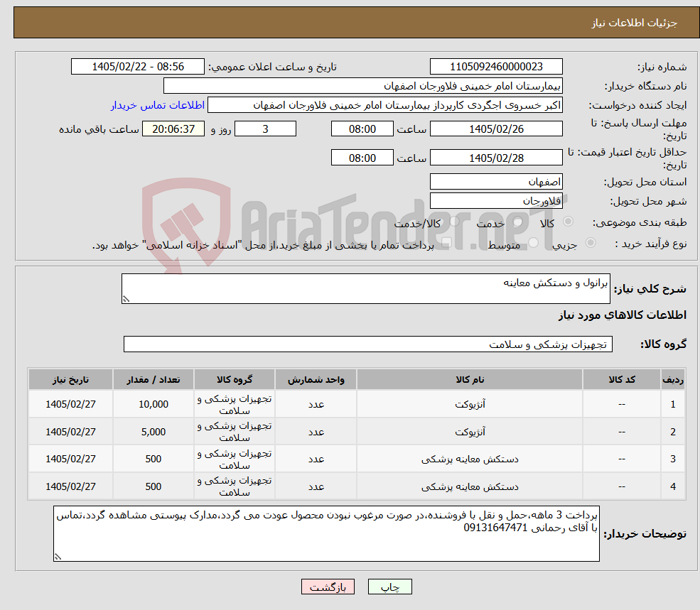Click quantity 500 in row 4
700x610 pixels.
[153, 486]
